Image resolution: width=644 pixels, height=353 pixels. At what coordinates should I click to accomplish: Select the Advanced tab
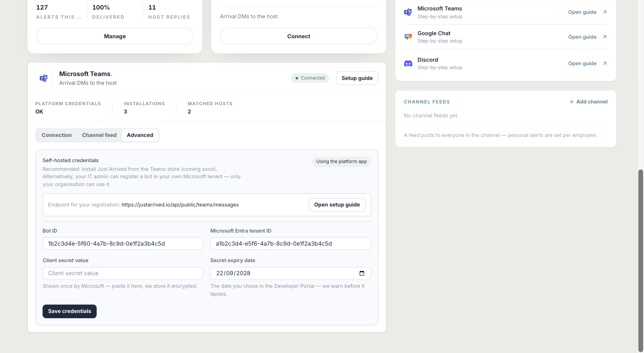[x=140, y=135]
